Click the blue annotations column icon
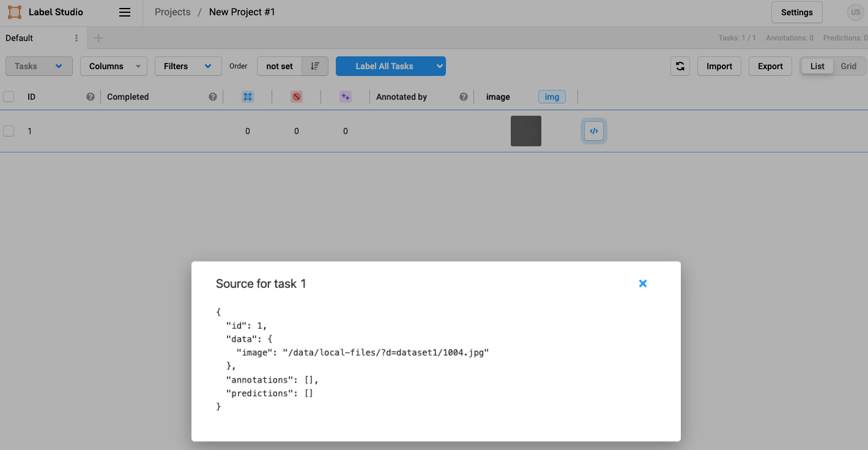 pyautogui.click(x=247, y=96)
